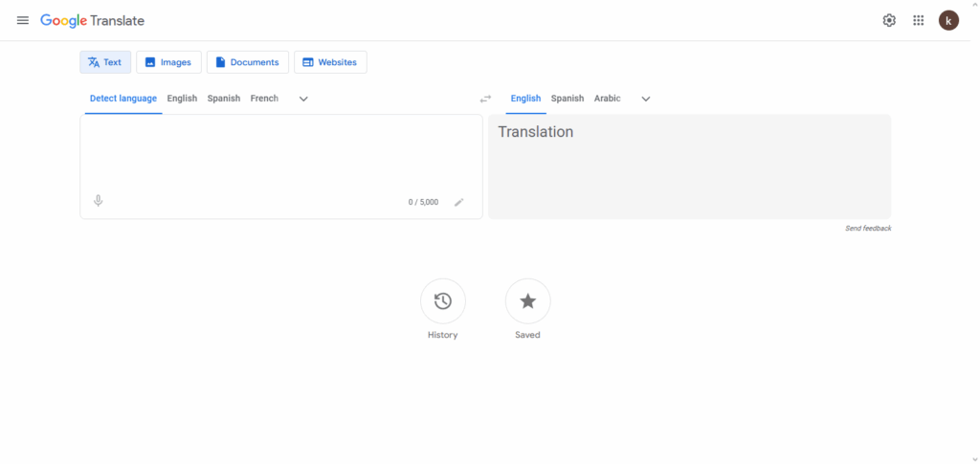This screenshot has height=464, width=980.
Task: Expand more source languages chevron
Action: coord(303,99)
